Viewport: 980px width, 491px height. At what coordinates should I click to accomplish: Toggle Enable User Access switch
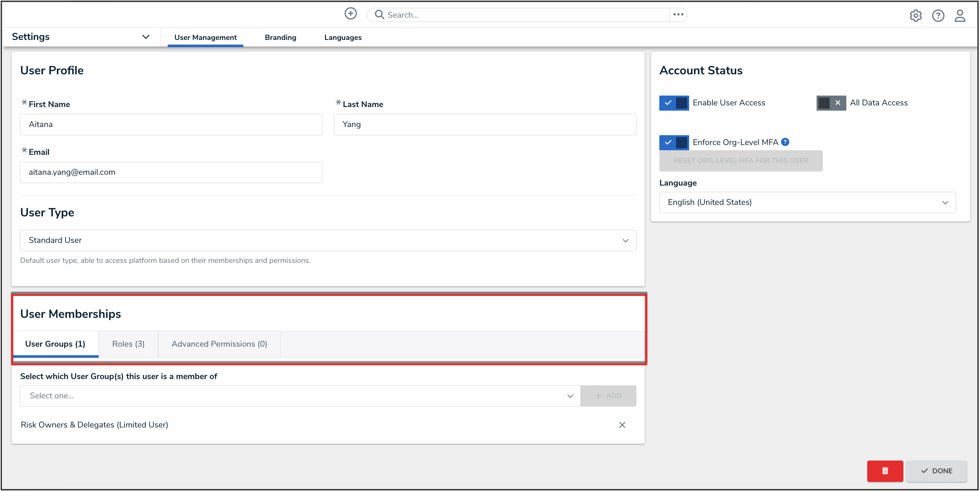674,103
